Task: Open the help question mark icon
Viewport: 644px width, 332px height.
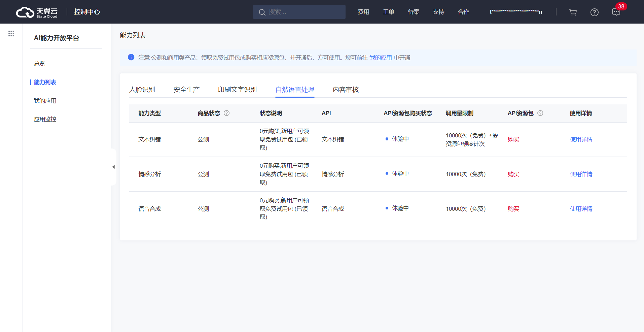Action: click(x=595, y=12)
